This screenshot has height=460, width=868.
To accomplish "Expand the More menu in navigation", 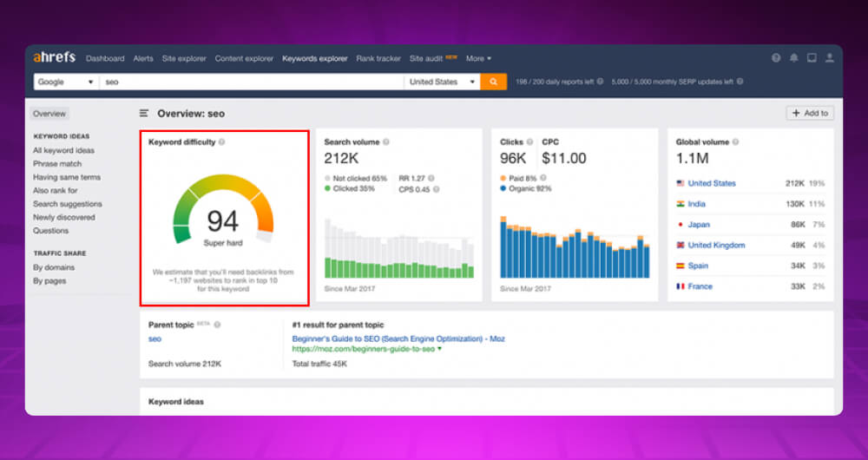I will 478,58.
